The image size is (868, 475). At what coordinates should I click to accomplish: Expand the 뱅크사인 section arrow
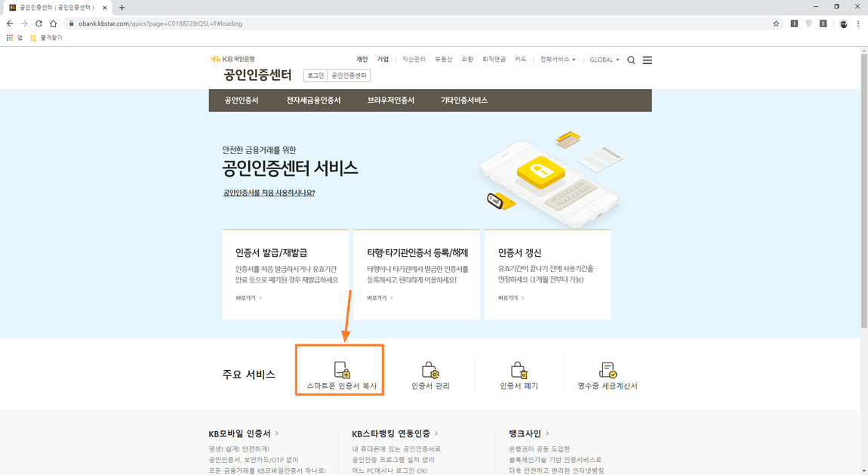tap(547, 433)
